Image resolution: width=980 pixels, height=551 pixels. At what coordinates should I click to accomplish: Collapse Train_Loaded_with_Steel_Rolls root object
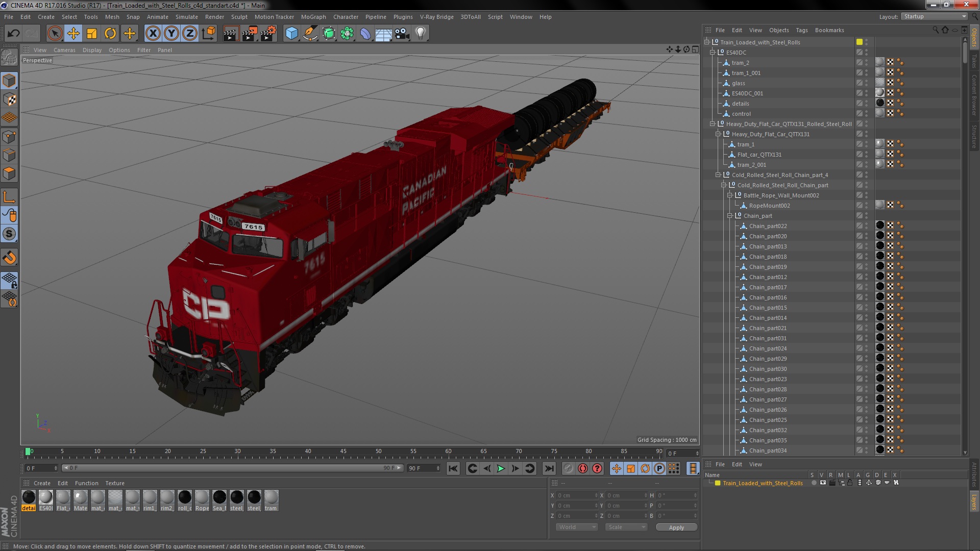[707, 42]
